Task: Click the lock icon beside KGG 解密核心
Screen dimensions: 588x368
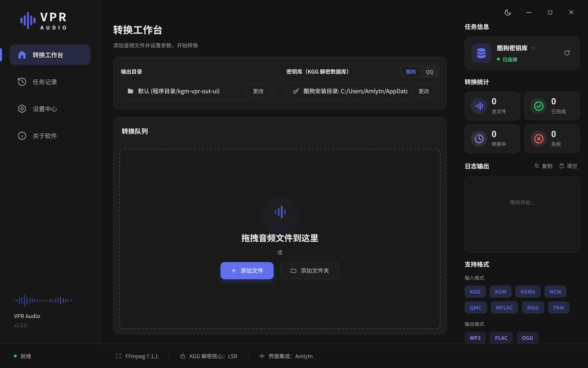Action: [183, 356]
